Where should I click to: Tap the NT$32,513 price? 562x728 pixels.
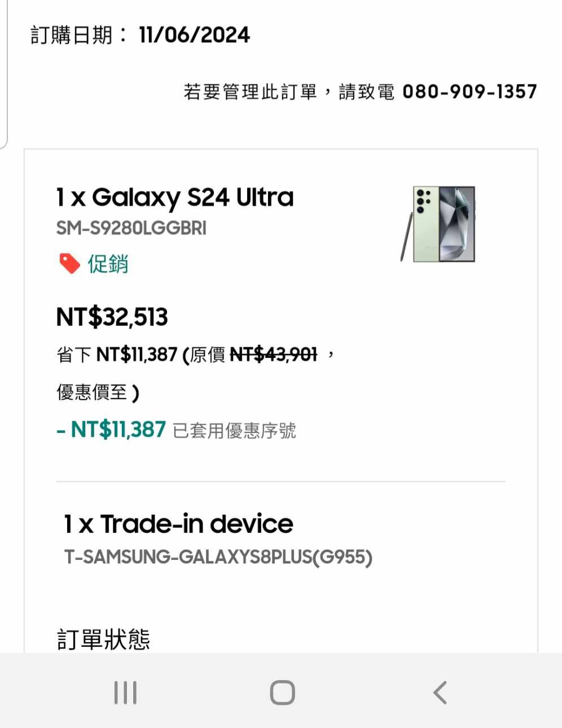112,317
